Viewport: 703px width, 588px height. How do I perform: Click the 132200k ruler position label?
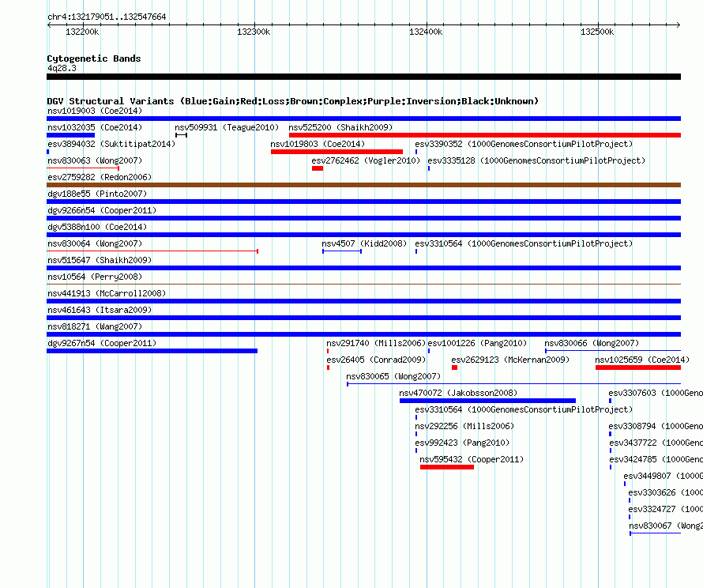point(82,32)
